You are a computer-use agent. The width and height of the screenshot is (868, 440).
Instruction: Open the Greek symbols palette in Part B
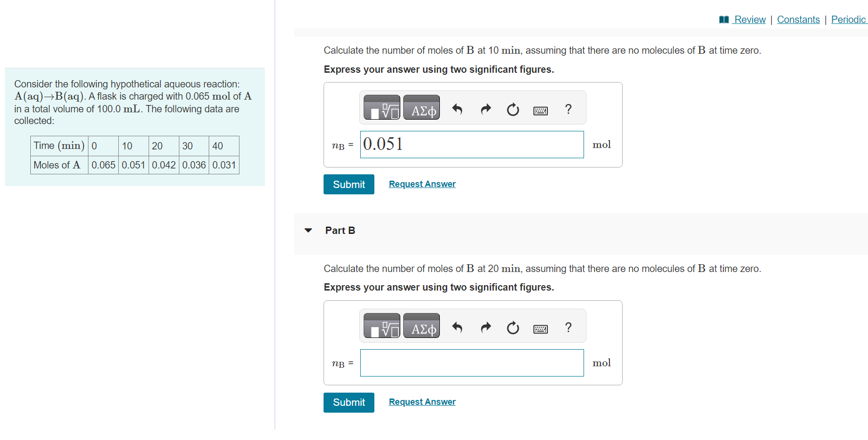[x=421, y=325]
